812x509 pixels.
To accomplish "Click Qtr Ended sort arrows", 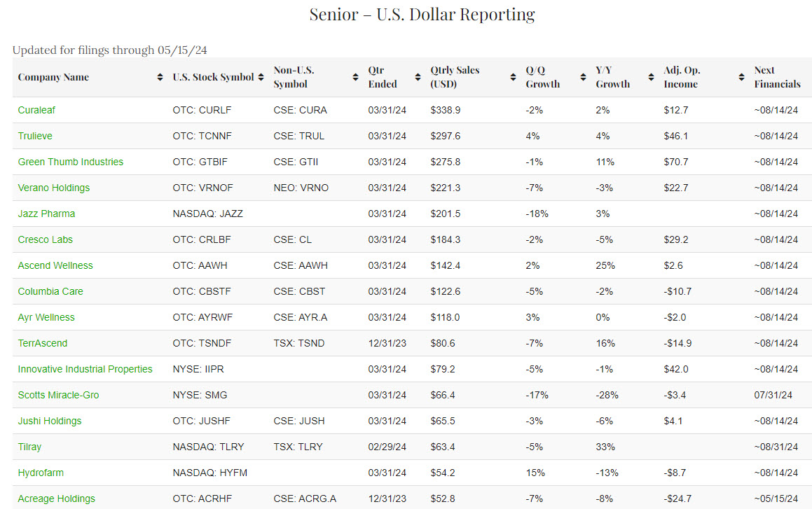I will coord(419,78).
